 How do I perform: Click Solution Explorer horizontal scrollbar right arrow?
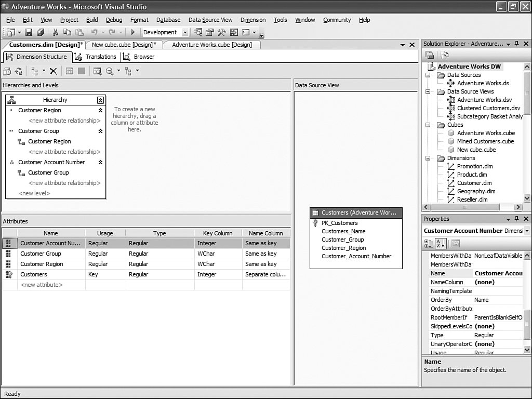pyautogui.click(x=518, y=207)
